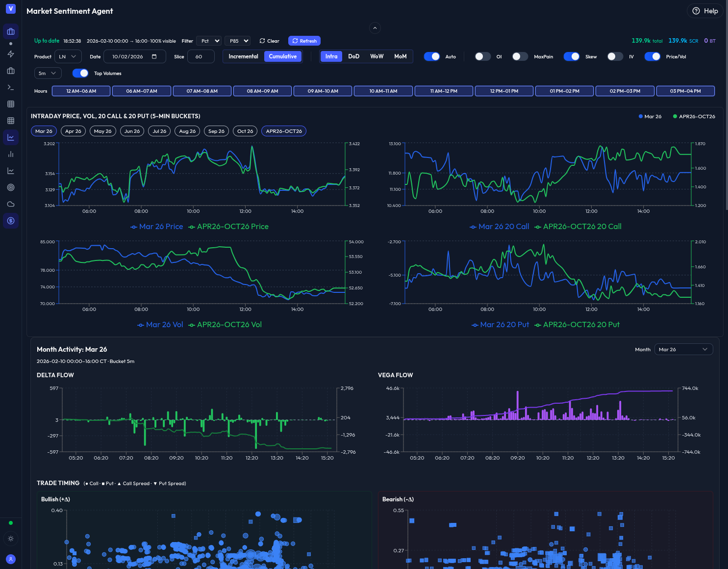Turn off the Top Volumes toggle
Screen dimensions: 728x569
(x=80, y=73)
